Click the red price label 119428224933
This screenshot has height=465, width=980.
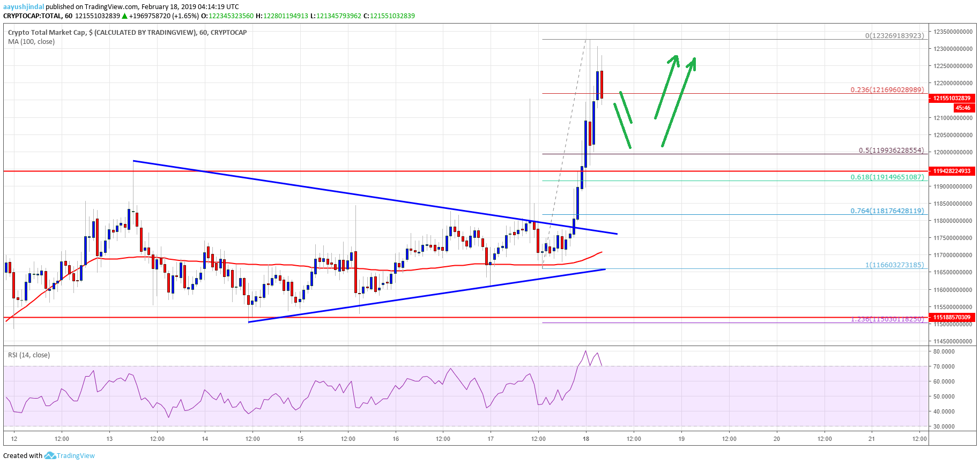[x=952, y=171]
